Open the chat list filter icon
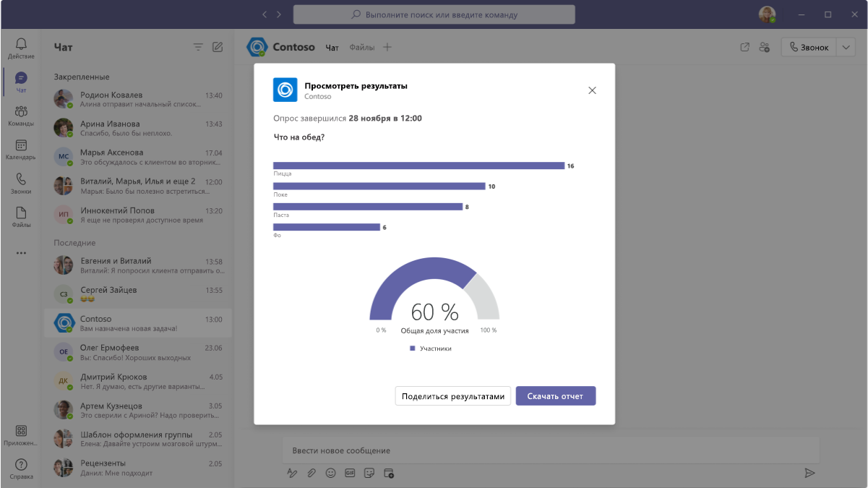The image size is (868, 488). tap(198, 47)
